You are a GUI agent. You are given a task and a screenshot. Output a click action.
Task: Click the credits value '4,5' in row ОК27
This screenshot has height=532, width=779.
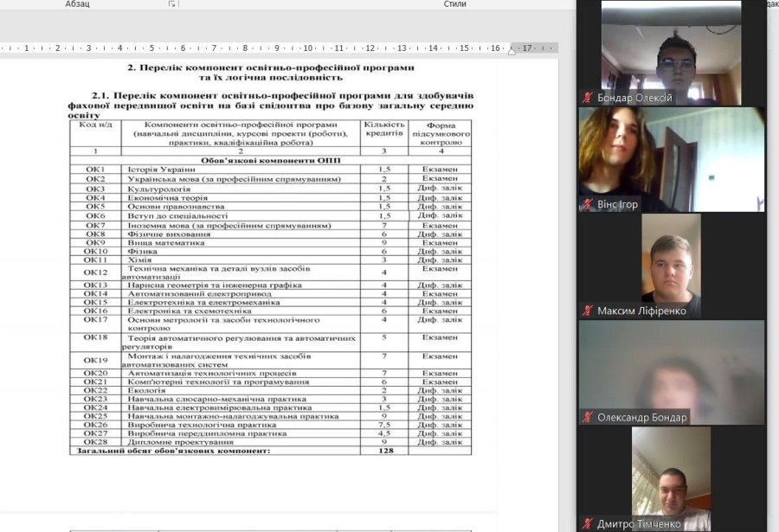click(x=384, y=433)
